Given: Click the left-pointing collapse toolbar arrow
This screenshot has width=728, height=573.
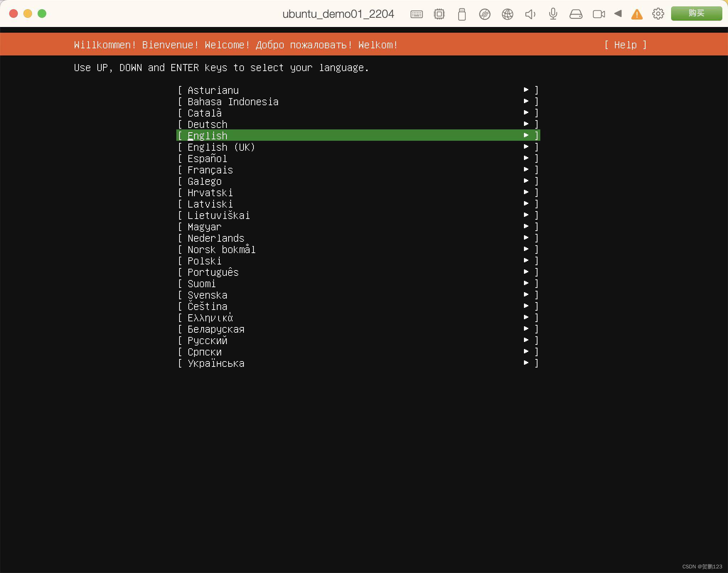Looking at the screenshot, I should point(618,14).
